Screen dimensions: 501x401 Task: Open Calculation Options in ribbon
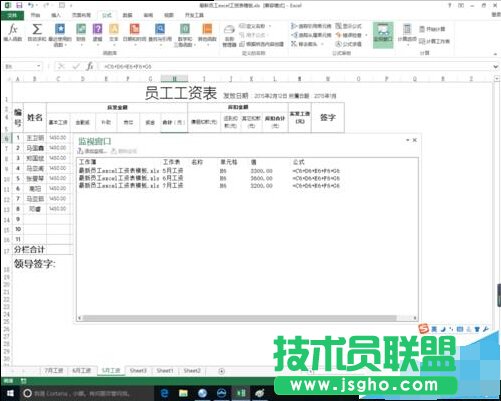407,34
